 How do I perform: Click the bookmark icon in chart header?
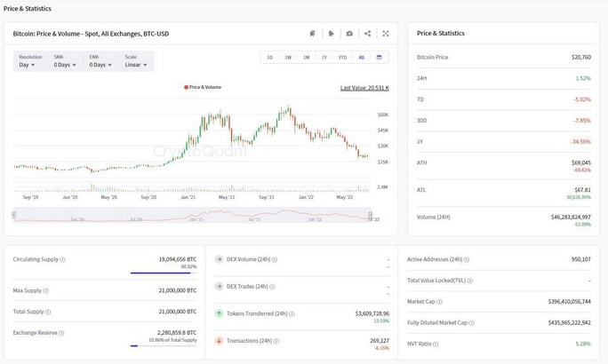tap(312, 34)
